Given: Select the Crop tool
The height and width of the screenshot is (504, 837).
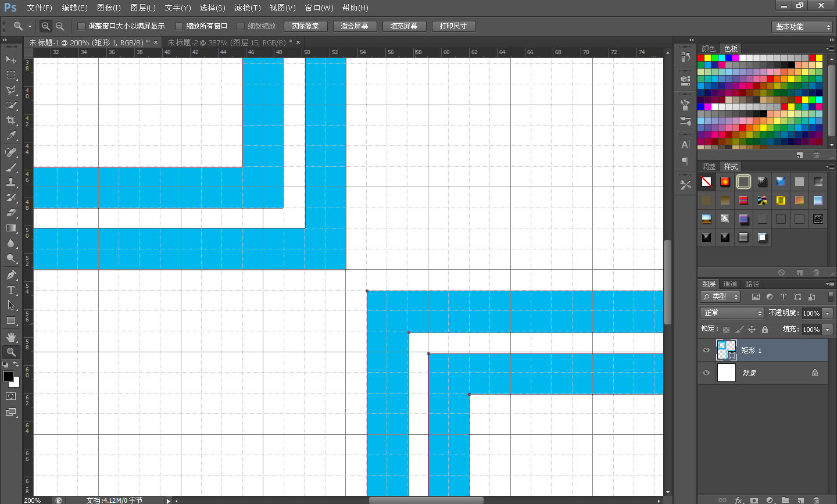Looking at the screenshot, I should [11, 120].
